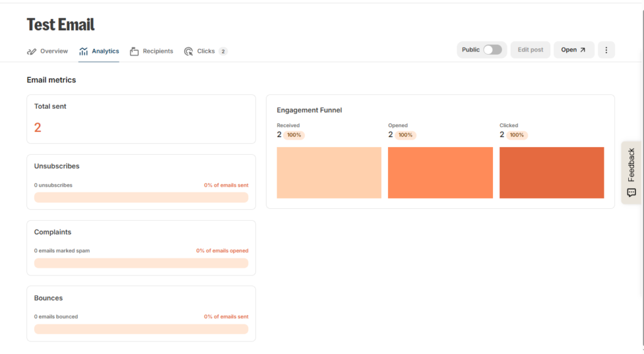Screen dimensions: 644x354
Task: Click the Feedback chat bubble icon
Action: click(x=631, y=192)
